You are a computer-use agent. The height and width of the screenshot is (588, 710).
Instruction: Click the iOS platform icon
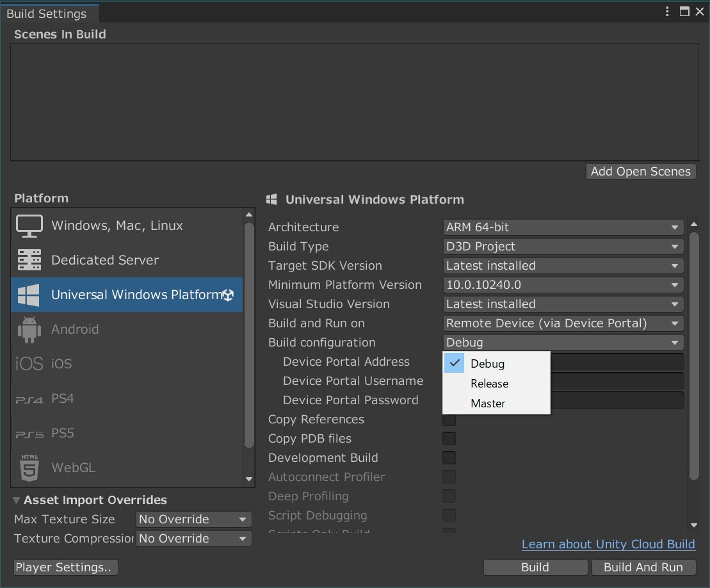pos(29,364)
